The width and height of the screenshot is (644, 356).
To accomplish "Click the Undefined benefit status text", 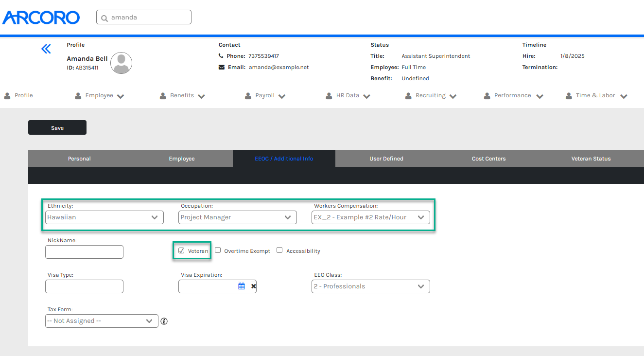I will (415, 78).
